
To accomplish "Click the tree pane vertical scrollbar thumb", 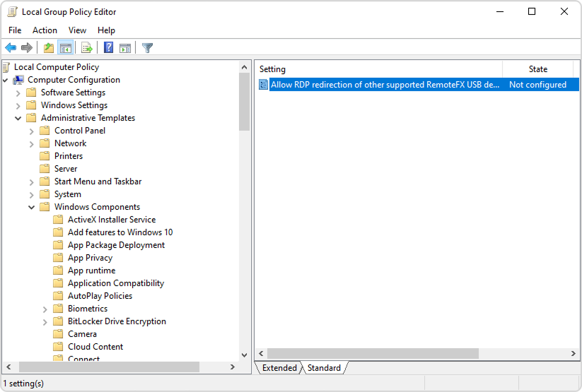I will click(x=244, y=102).
